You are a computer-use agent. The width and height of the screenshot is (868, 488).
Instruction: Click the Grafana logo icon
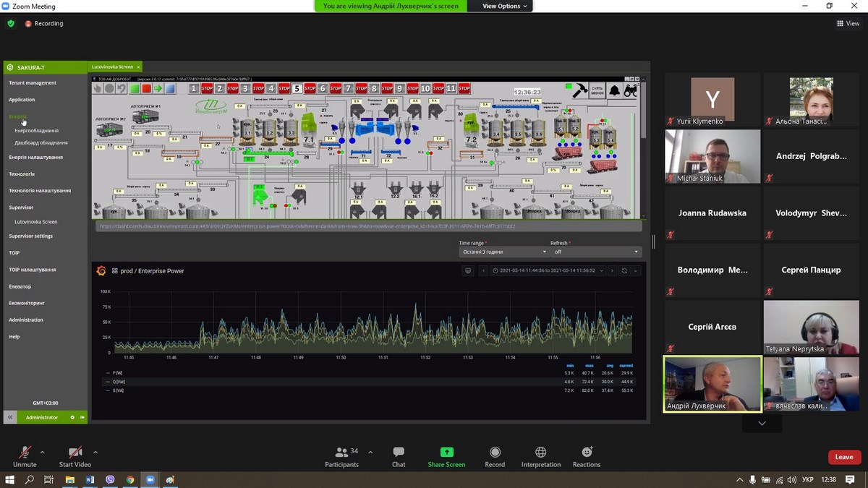tap(101, 271)
